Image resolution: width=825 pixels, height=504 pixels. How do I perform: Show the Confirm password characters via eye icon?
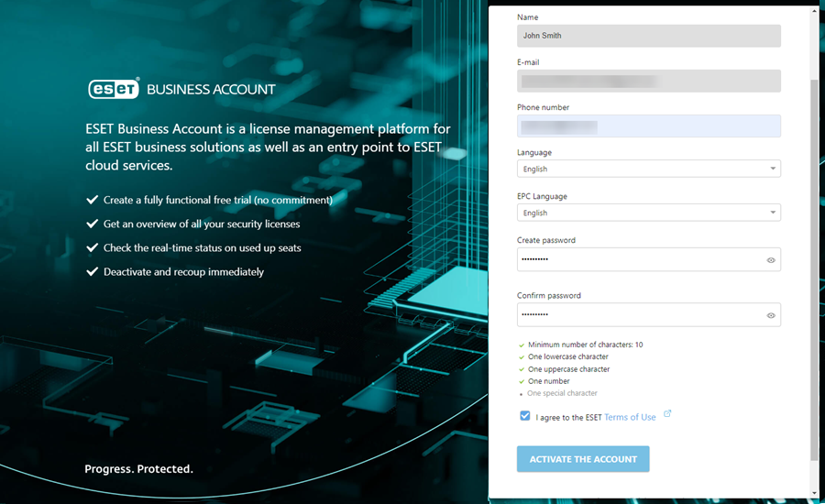[x=771, y=315]
